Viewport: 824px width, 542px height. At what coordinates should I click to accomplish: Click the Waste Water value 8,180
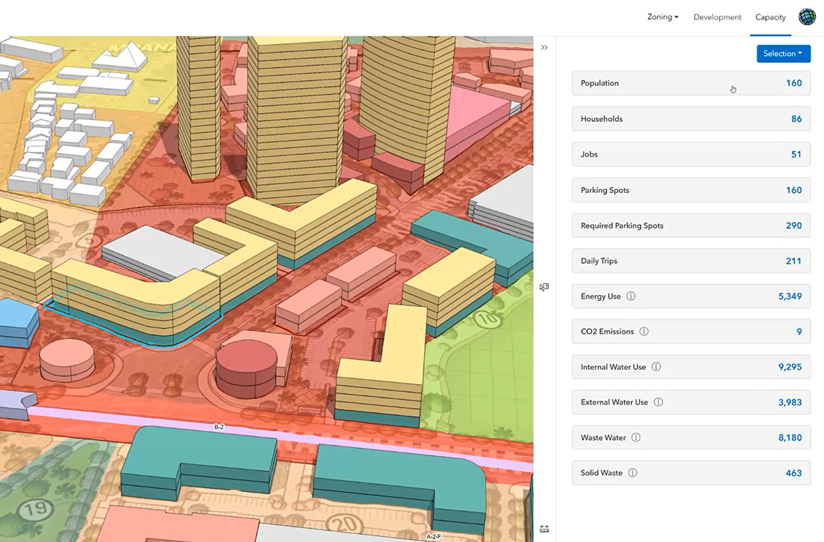(x=790, y=437)
